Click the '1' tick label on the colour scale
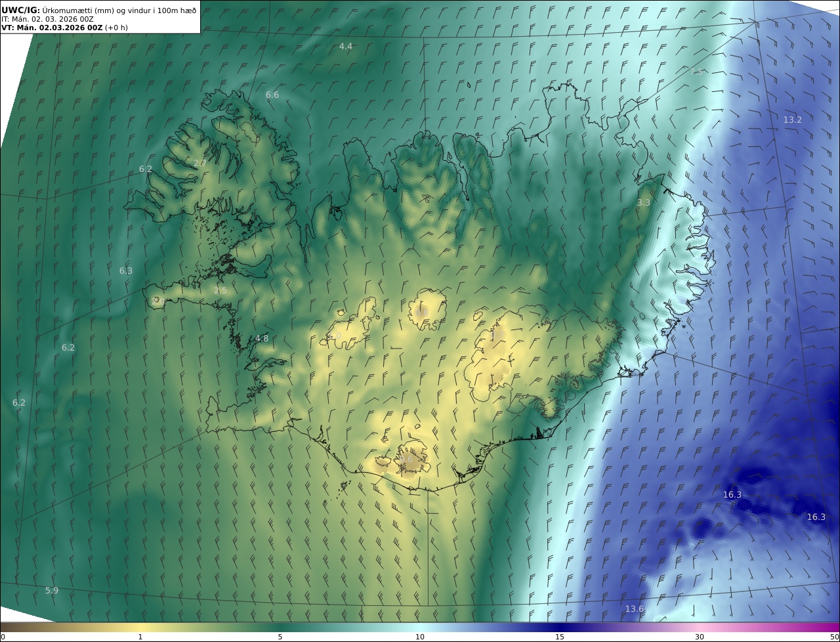 point(140,637)
